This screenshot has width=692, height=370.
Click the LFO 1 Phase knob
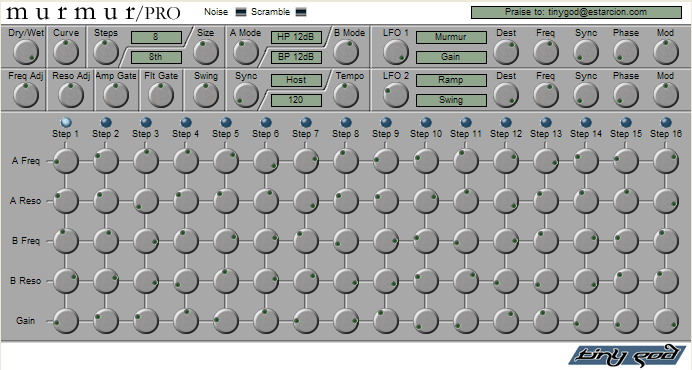point(626,52)
